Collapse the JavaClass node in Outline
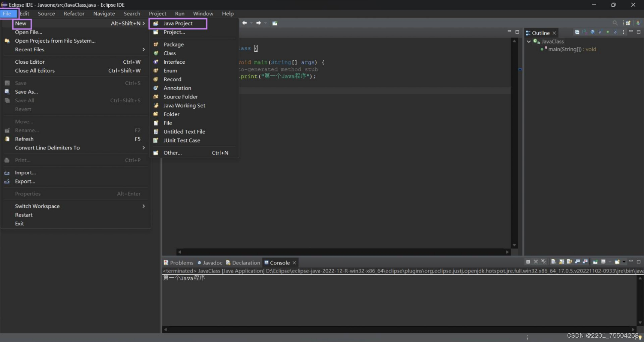 click(x=529, y=42)
